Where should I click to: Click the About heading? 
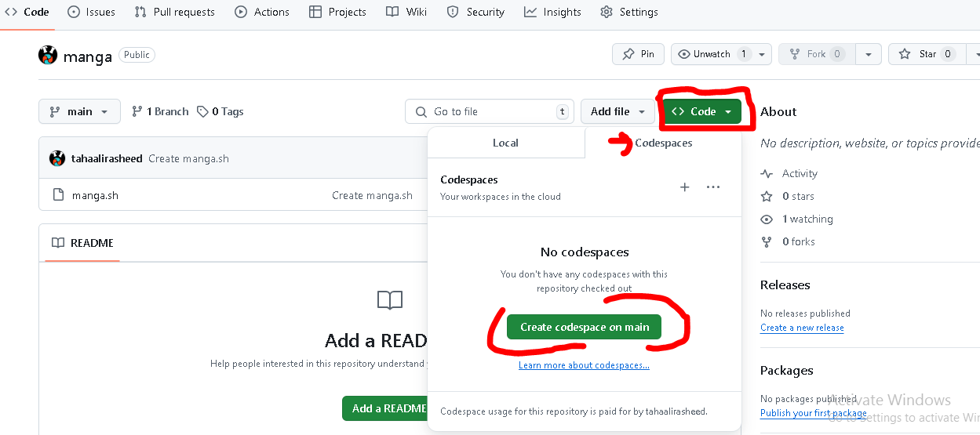(x=778, y=111)
